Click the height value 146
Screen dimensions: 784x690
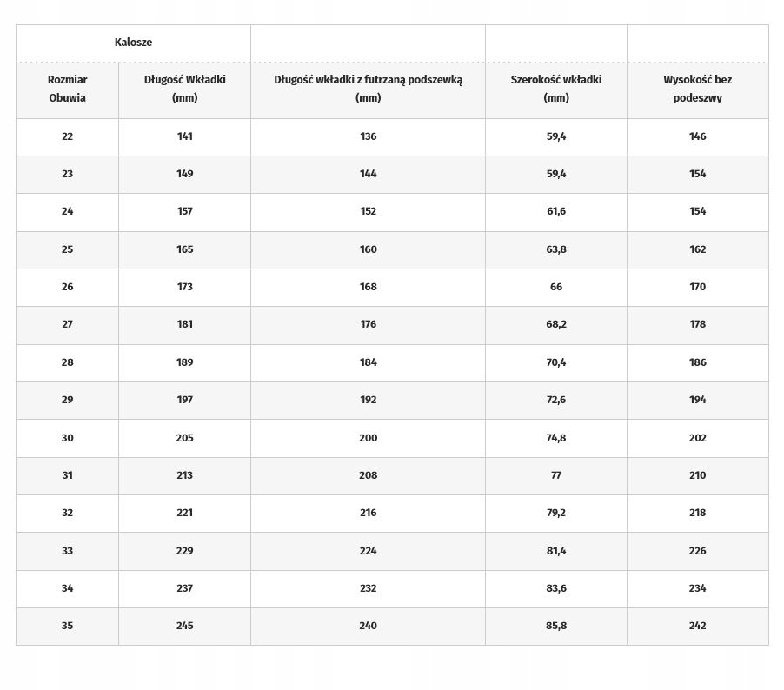point(697,136)
